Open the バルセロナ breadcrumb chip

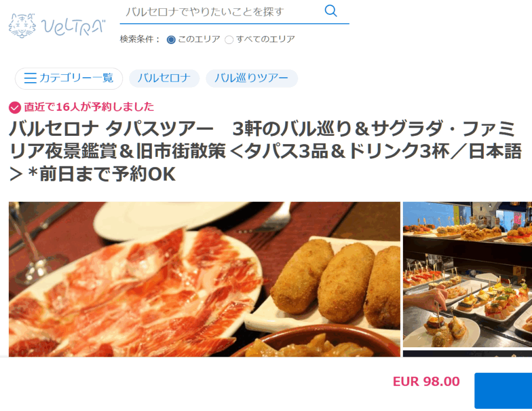164,78
